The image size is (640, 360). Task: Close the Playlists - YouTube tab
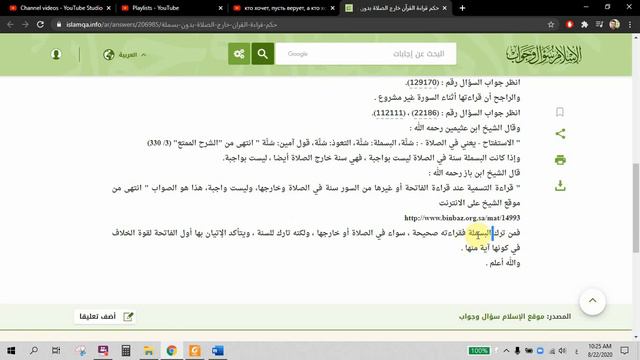point(220,8)
